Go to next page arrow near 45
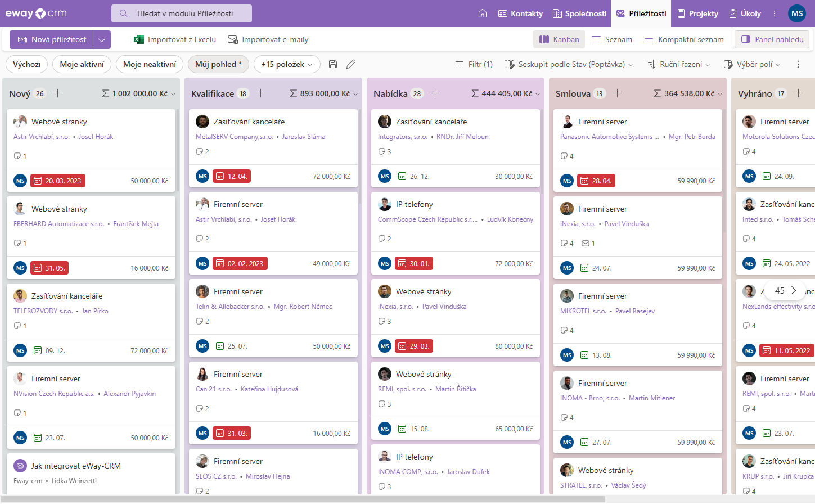The image size is (815, 504). click(794, 290)
